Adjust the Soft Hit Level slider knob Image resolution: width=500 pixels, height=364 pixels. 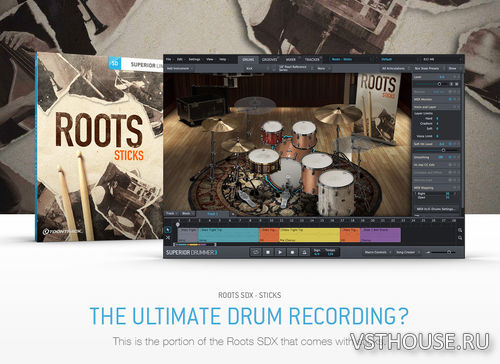[x=443, y=150]
